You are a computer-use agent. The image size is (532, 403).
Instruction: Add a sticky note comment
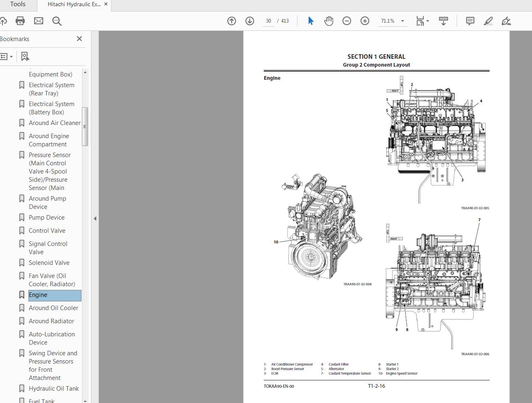(469, 21)
